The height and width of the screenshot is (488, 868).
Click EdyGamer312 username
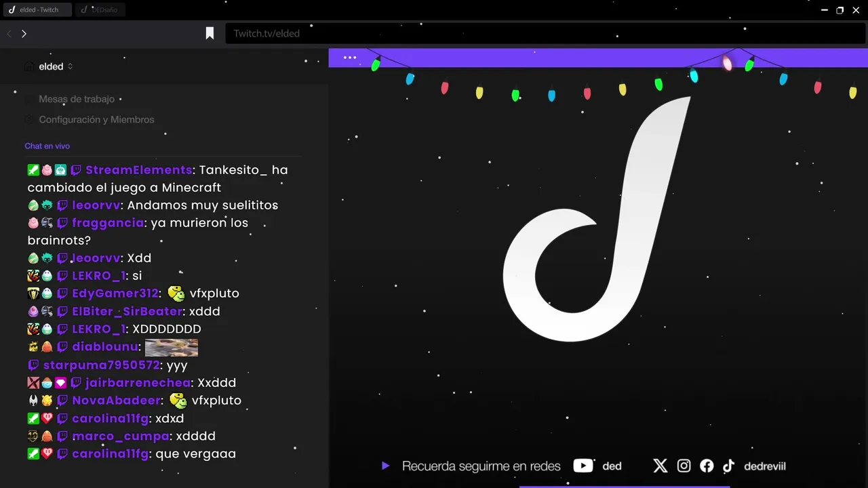click(x=116, y=293)
